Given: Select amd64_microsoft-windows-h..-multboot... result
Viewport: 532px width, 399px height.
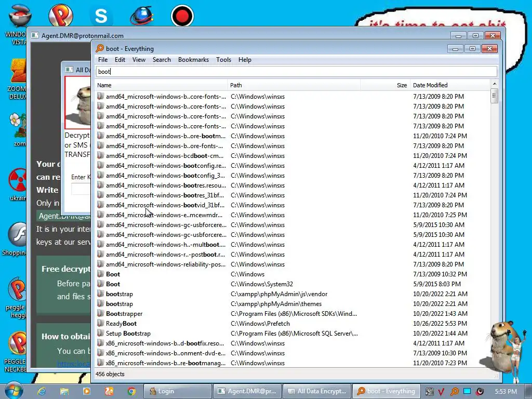Looking at the screenshot, I should tap(165, 245).
